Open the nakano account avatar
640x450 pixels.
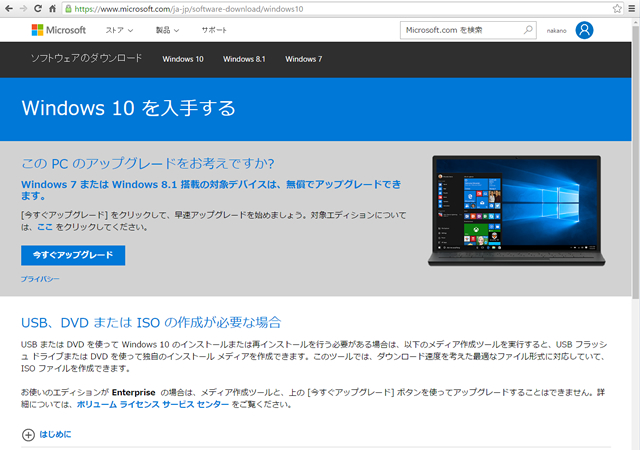click(584, 30)
